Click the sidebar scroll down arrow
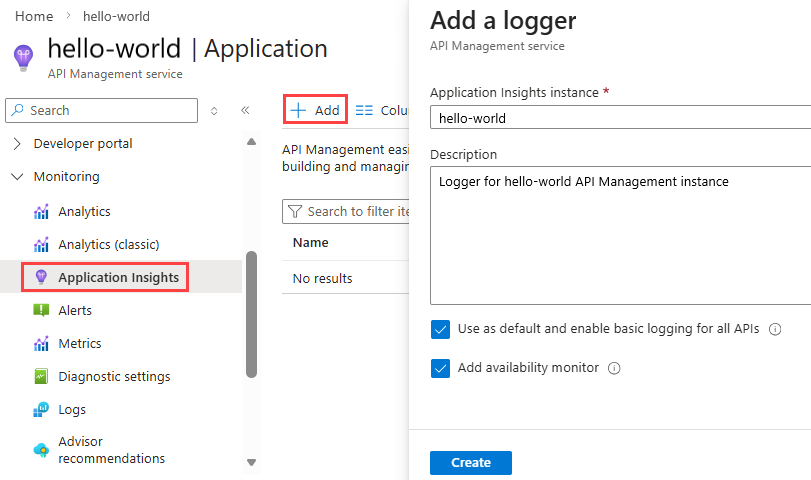This screenshot has height=480, width=811. click(251, 462)
